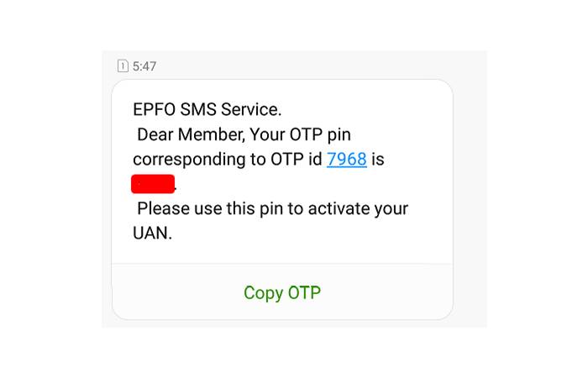The width and height of the screenshot is (588, 378).
Task: Tap the 'OTP id' label text
Action: click(297, 159)
